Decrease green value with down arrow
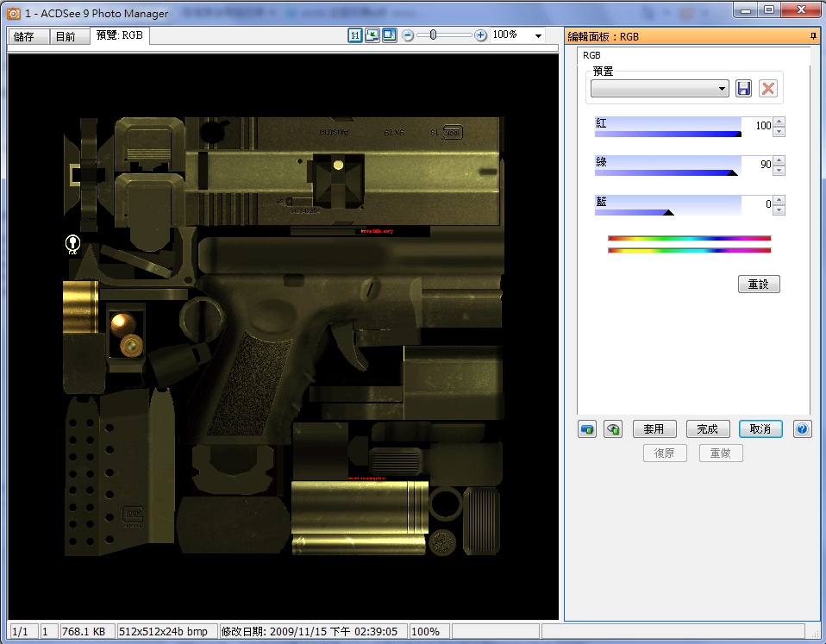Image resolution: width=826 pixels, height=644 pixels. 779,171
